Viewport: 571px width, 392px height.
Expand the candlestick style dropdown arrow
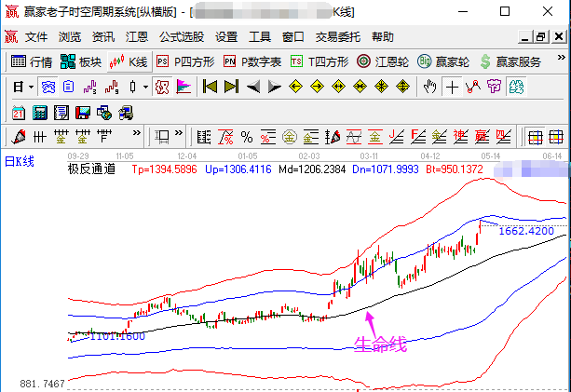coord(144,87)
